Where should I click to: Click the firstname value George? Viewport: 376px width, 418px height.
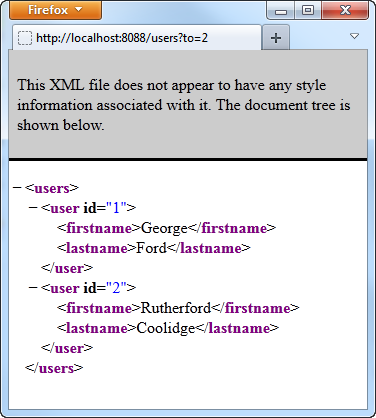coord(164,228)
